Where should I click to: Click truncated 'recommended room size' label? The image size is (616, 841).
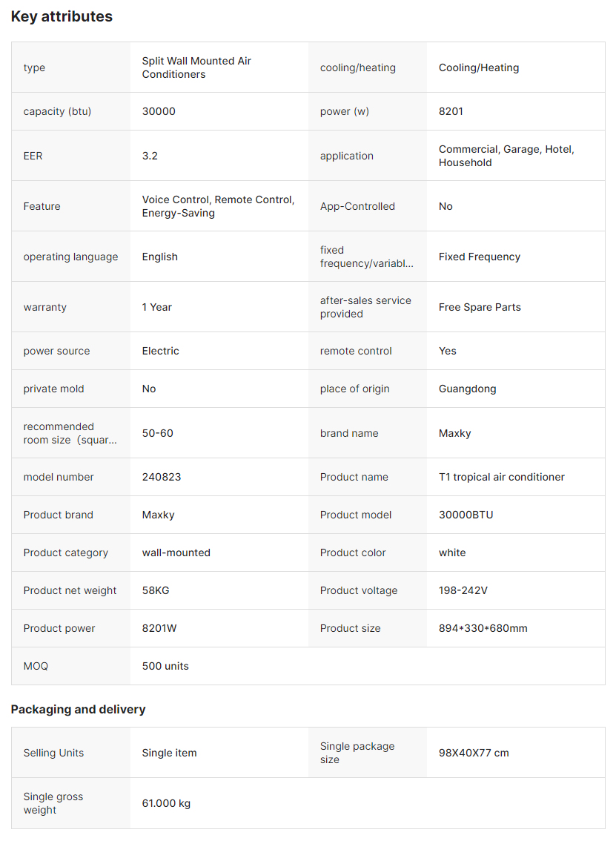70,433
